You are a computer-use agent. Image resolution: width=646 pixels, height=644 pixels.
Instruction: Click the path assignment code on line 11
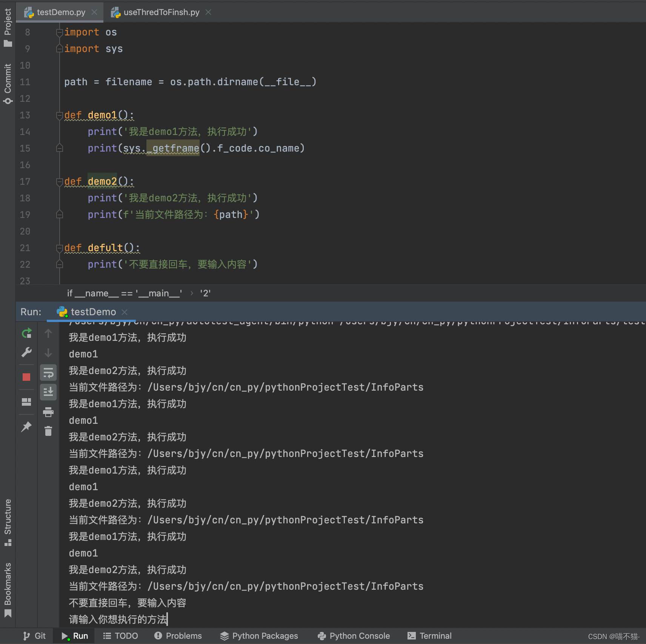[x=190, y=82]
